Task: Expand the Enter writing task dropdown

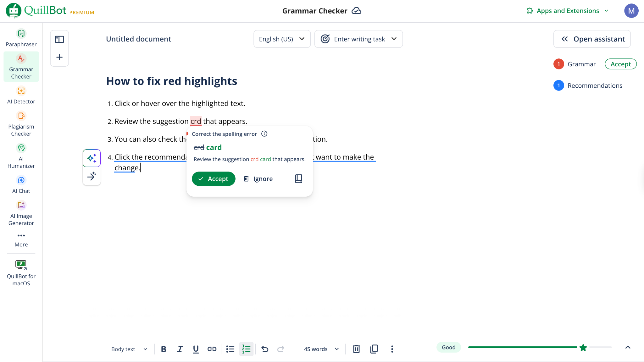Action: click(358, 39)
